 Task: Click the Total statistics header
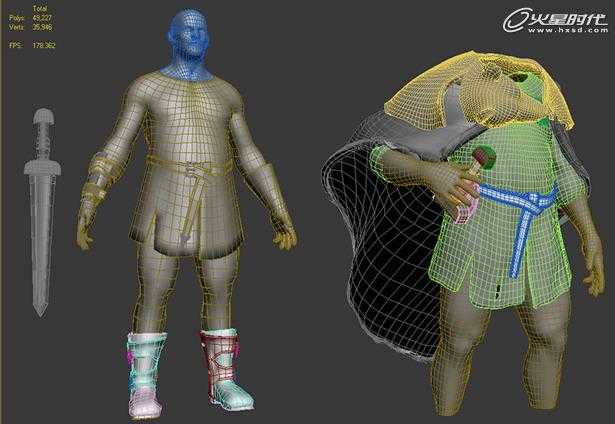pos(40,8)
